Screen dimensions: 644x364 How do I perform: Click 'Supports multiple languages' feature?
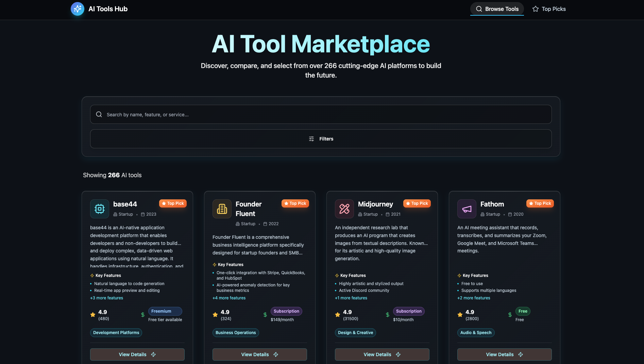point(489,291)
